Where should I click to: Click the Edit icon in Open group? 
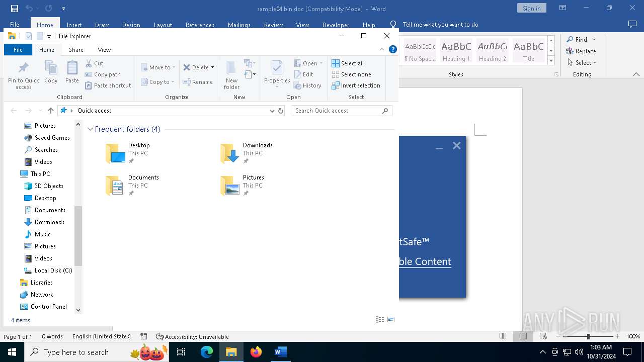click(297, 74)
